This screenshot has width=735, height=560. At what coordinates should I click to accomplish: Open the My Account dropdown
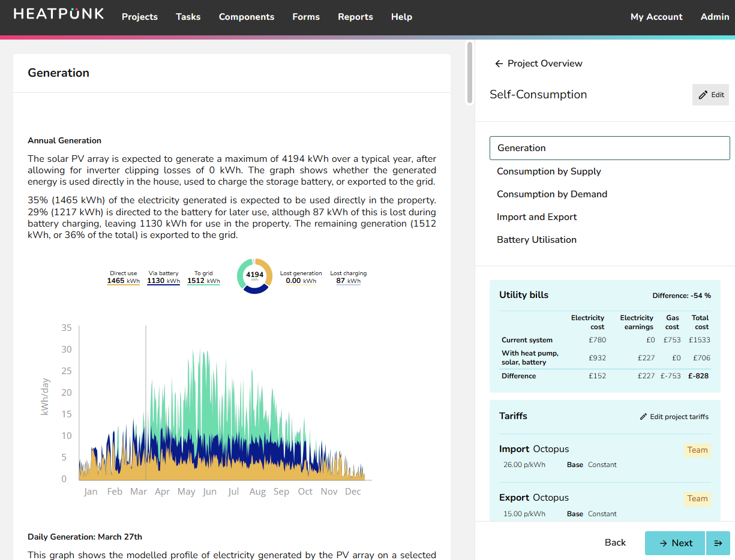[656, 17]
